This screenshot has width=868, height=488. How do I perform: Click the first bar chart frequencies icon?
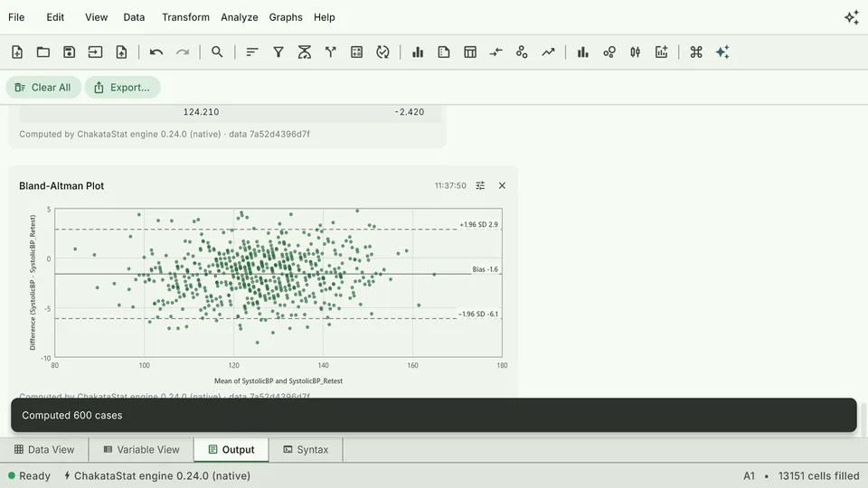click(418, 52)
